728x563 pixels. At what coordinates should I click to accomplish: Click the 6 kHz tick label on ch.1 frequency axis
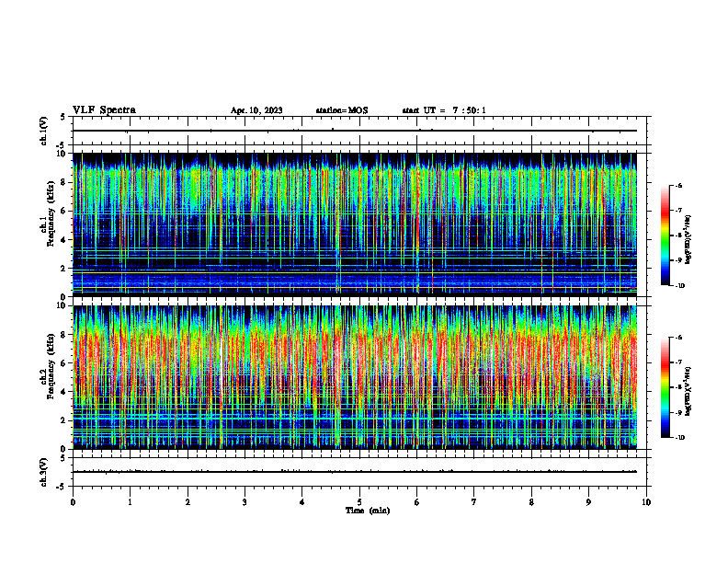[63, 212]
